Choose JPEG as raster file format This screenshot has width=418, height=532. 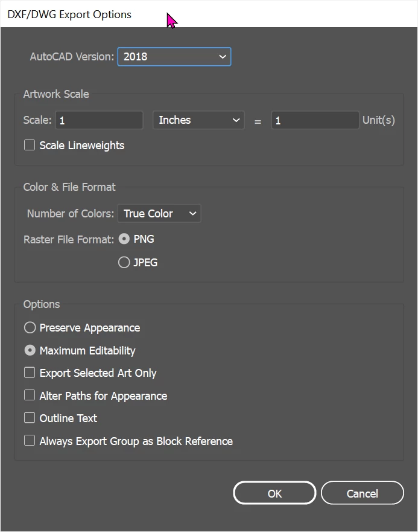click(124, 263)
